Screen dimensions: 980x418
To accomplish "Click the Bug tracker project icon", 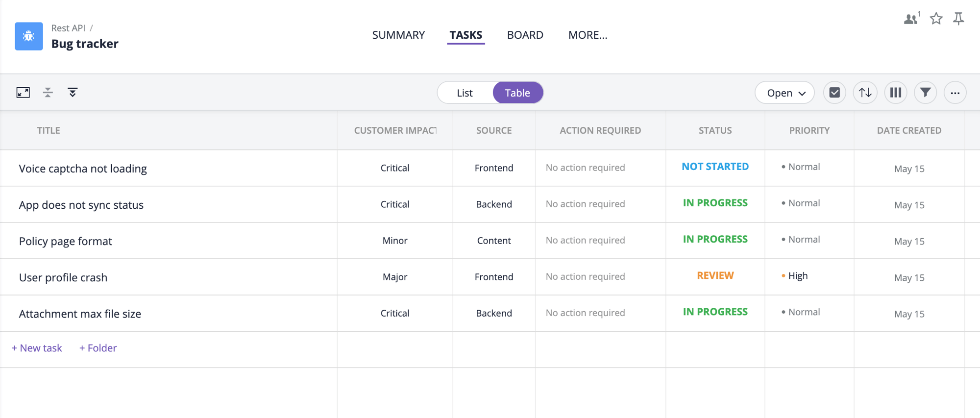I will coord(28,36).
